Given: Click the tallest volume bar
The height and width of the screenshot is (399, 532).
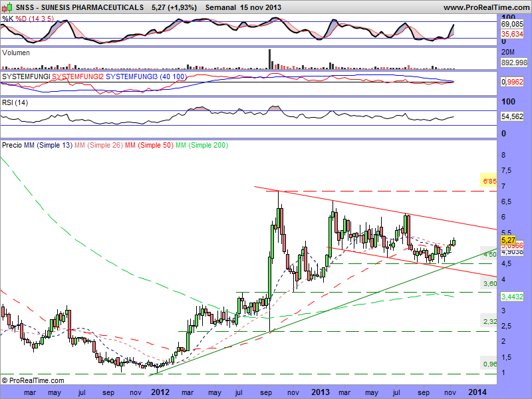Looking at the screenshot, I should tap(270, 59).
